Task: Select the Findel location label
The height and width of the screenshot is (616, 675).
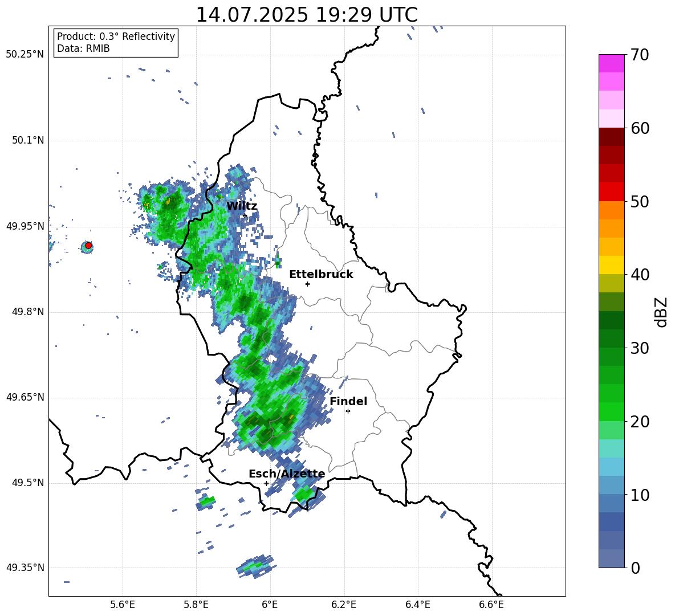Action: 348,401
